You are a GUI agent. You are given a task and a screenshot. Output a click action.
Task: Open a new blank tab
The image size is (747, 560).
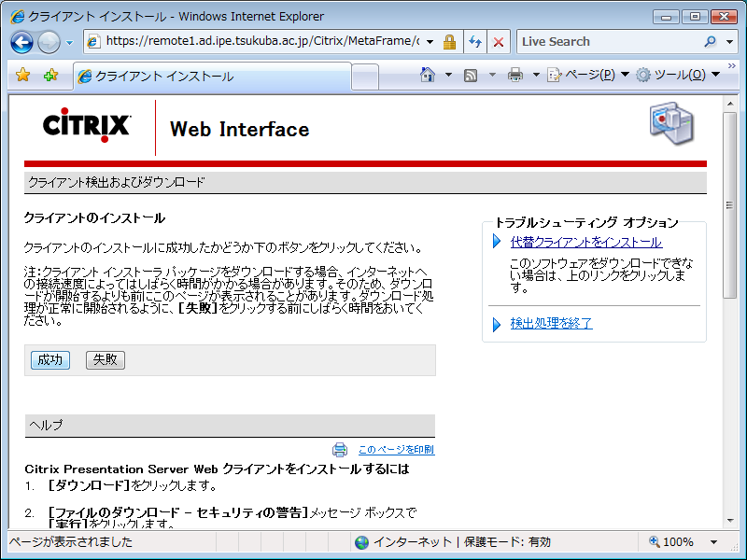point(365,77)
